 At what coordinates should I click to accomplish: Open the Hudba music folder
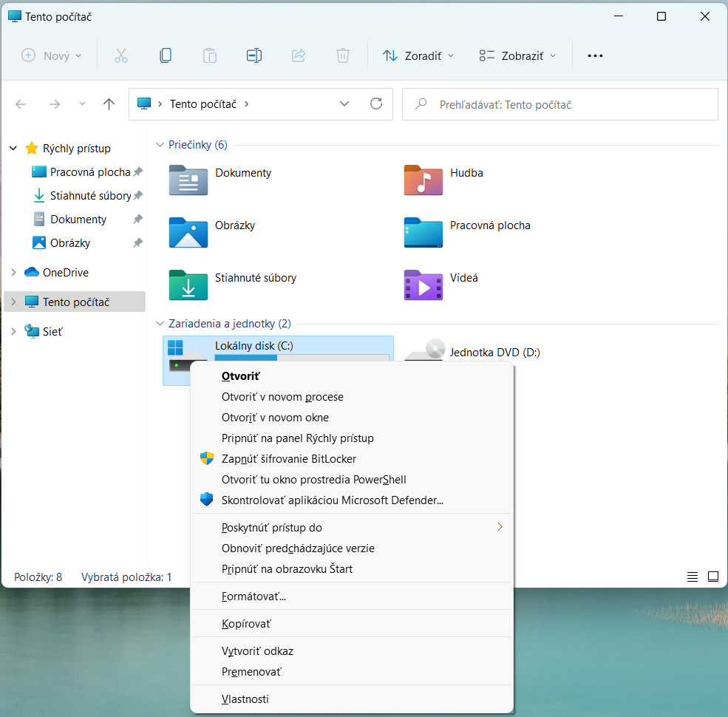(x=423, y=180)
